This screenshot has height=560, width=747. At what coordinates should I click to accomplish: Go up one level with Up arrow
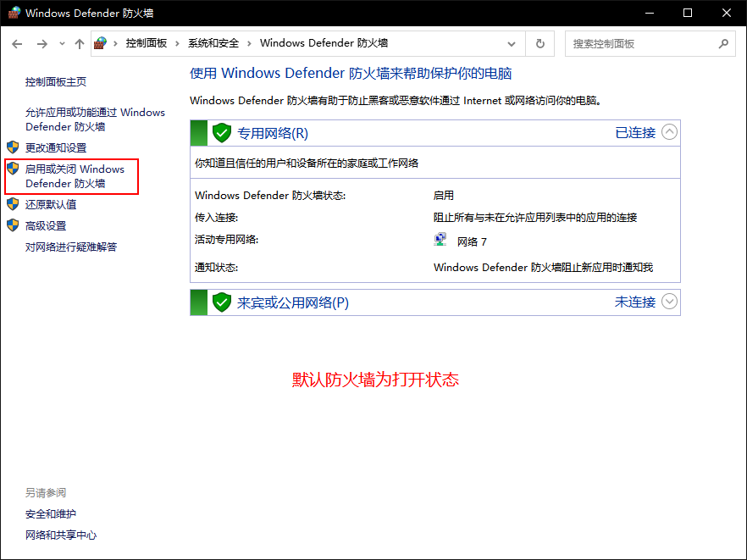coord(80,44)
